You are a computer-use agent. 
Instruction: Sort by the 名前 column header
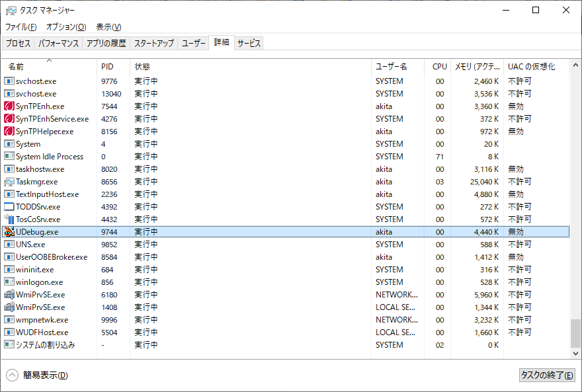click(49, 66)
